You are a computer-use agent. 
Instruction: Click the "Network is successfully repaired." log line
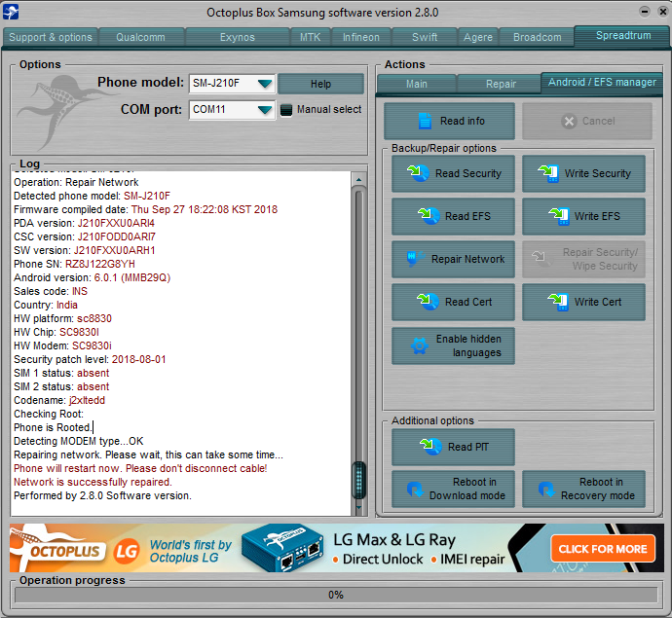click(93, 483)
